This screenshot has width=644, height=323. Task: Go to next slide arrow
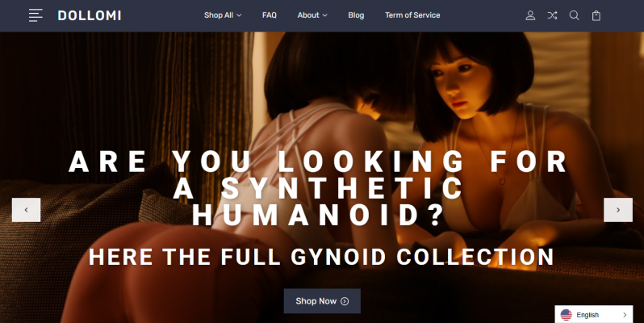618,210
